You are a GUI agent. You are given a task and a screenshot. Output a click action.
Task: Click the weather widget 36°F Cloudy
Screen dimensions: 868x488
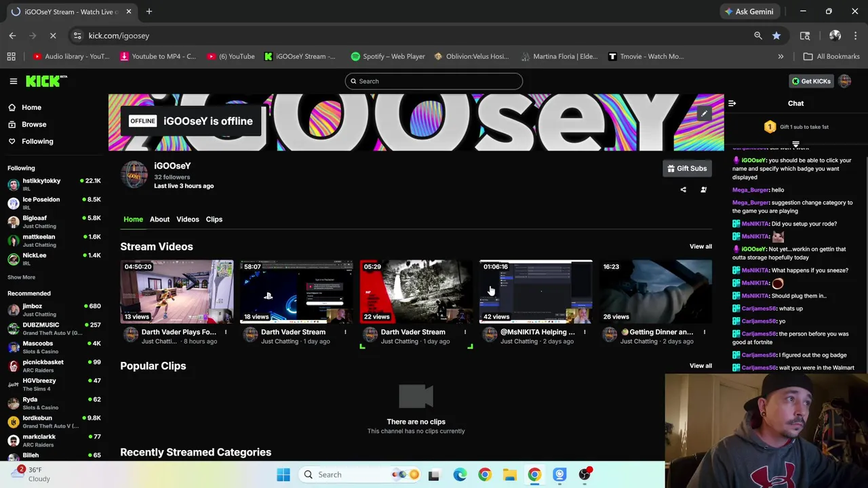tap(31, 474)
